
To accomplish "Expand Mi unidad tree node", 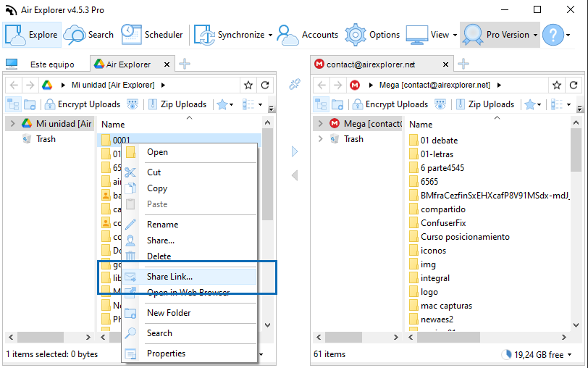I will (x=13, y=123).
